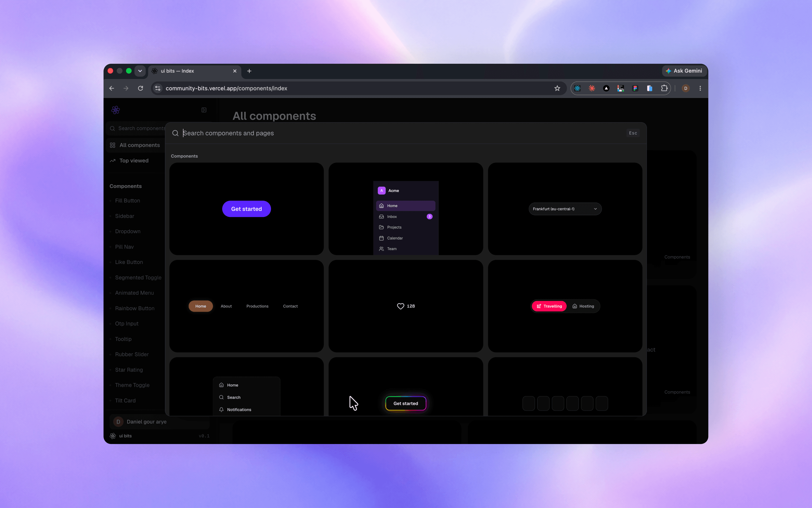Select Inbox in the Acme sidebar preview
The width and height of the screenshot is (812, 508).
[405, 216]
